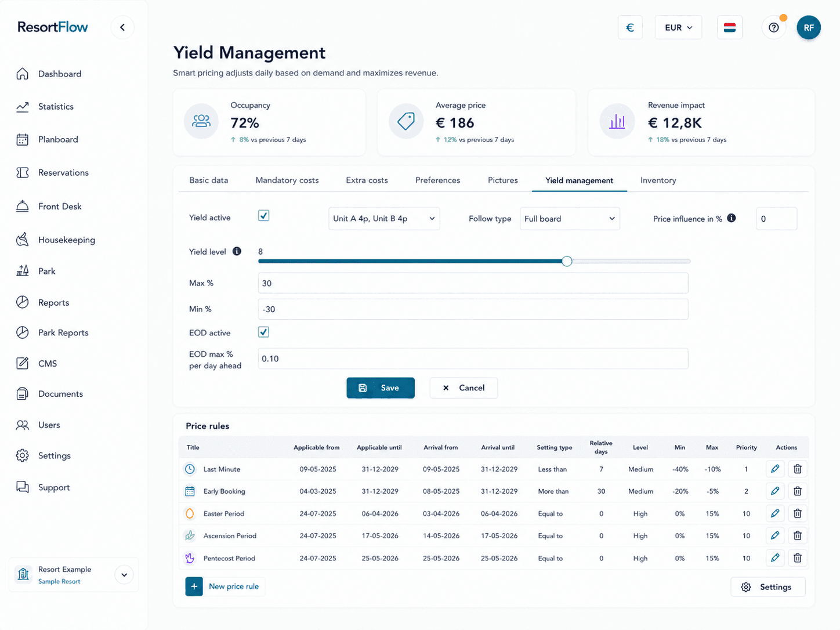Viewport: 840px width, 630px height.
Task: Click the EOD max % input field
Action: tap(473, 359)
